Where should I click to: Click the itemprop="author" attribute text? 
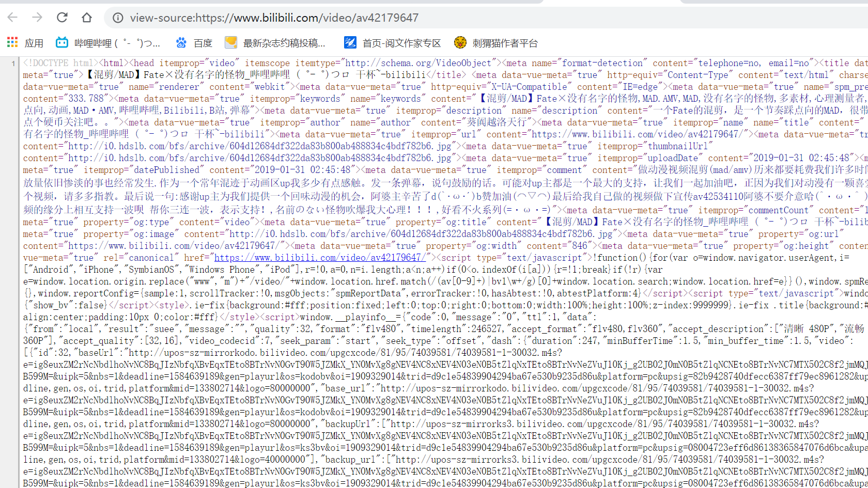pos(303,122)
